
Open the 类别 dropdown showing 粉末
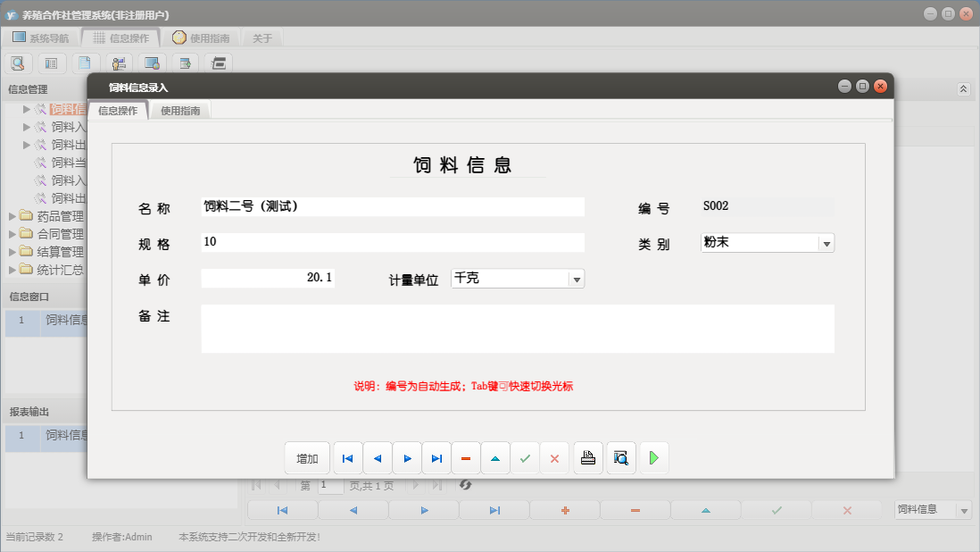[x=826, y=242]
